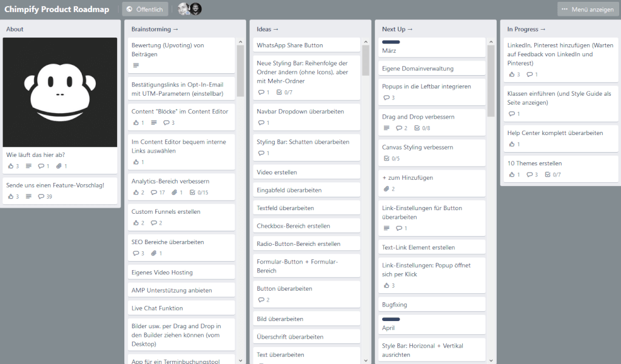The height and width of the screenshot is (364, 621).
Task: Click the dark label on the 'April' card
Action: click(x=391, y=319)
